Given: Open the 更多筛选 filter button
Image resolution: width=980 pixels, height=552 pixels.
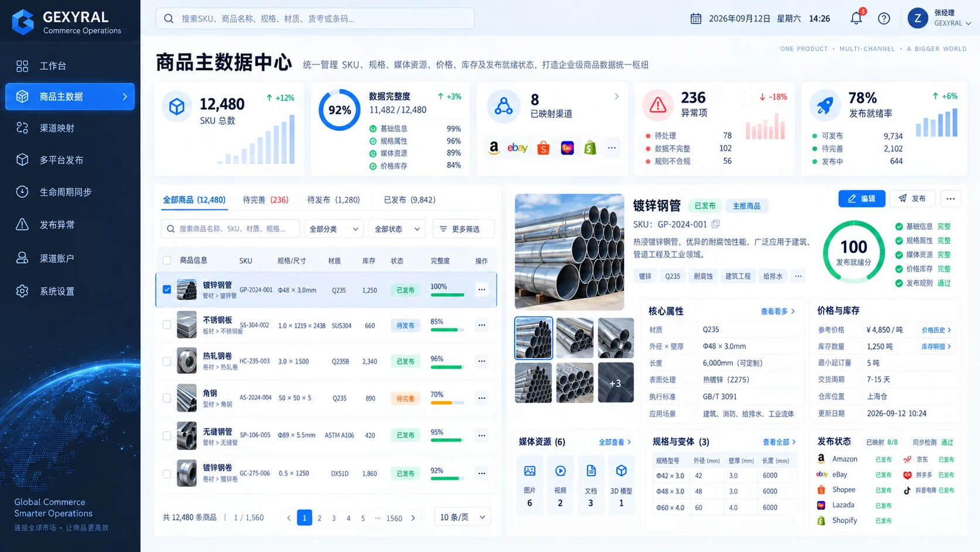Looking at the screenshot, I should click(x=463, y=229).
